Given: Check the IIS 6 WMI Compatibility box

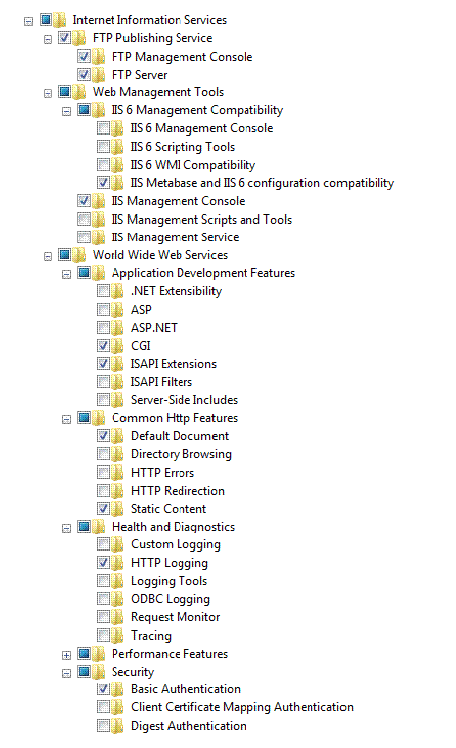Looking at the screenshot, I should (x=103, y=164).
